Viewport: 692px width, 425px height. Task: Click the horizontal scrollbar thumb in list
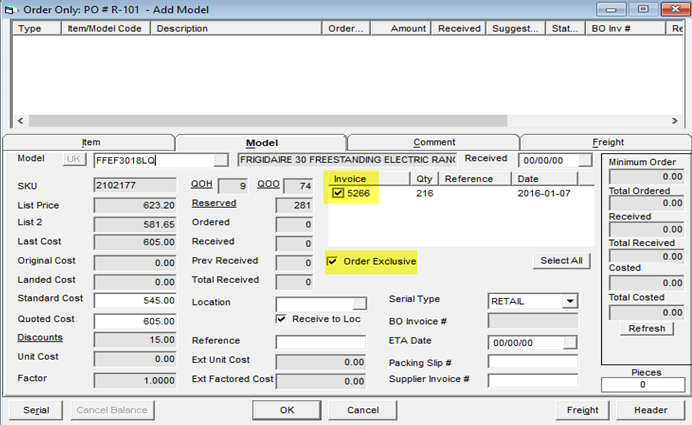tap(268, 120)
